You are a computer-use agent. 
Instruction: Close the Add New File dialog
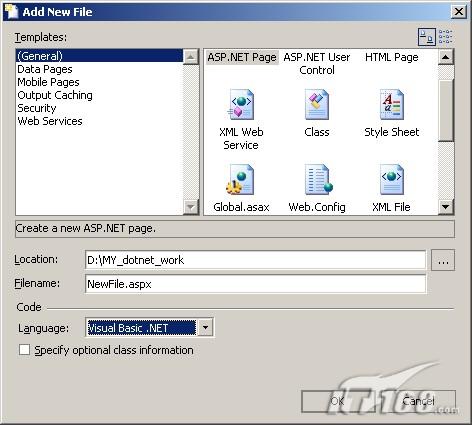pos(459,12)
